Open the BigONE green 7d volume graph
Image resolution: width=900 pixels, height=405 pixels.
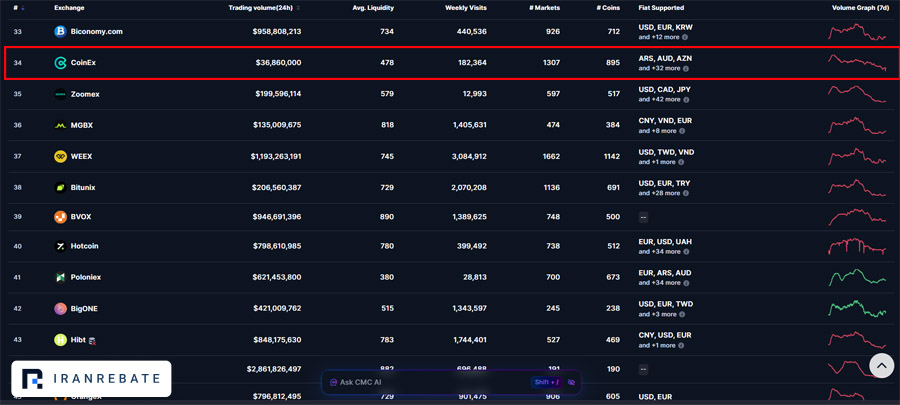coord(857,309)
